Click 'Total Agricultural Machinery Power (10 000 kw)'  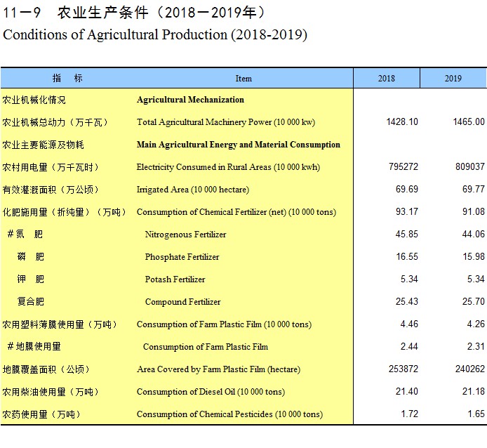point(226,122)
